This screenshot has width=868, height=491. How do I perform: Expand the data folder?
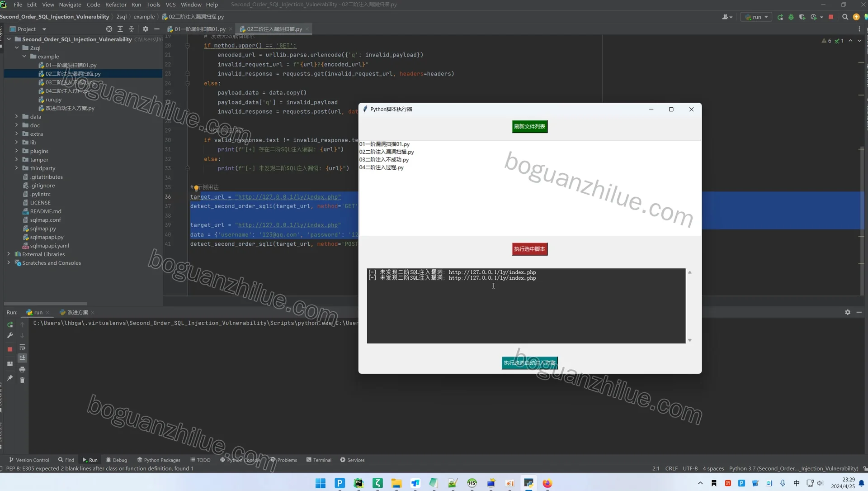click(x=17, y=117)
